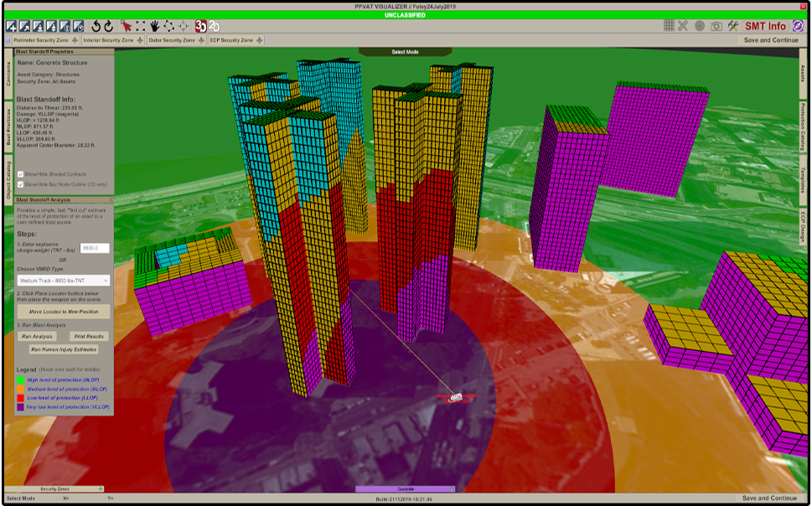
Task: Click Move Locator to New Position
Action: (x=64, y=311)
